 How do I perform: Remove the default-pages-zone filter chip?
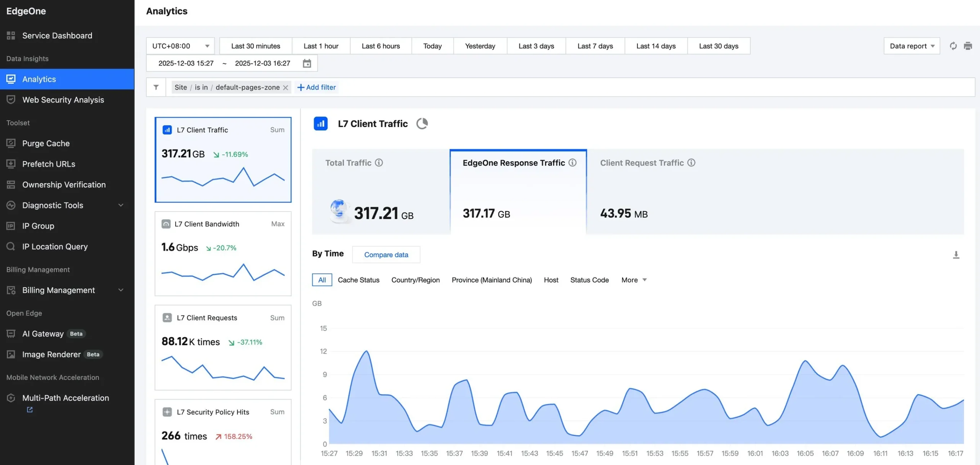[285, 87]
